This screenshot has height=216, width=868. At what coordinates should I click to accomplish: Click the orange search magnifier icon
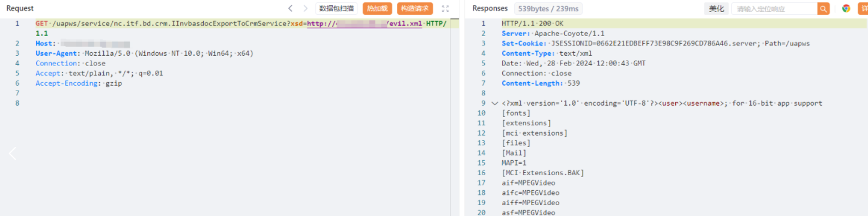824,8
